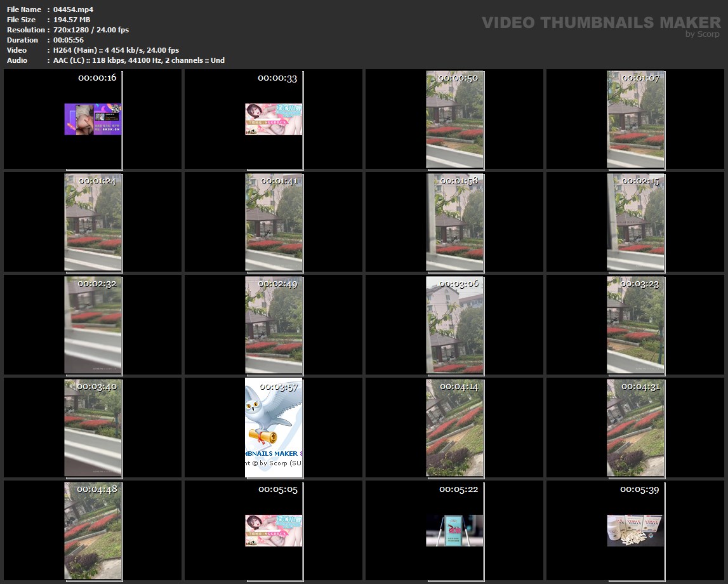
Task: Click the owl logo frame at 00:03:57
Action: point(274,428)
